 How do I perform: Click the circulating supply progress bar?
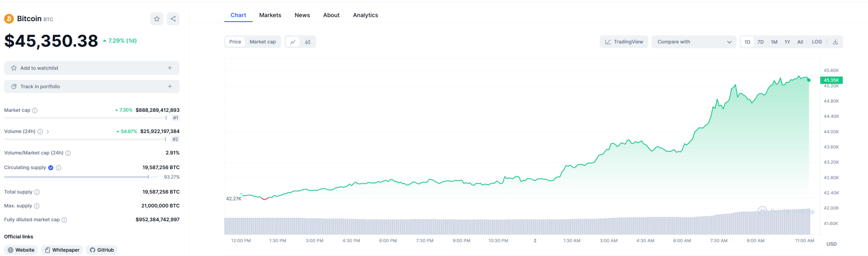pyautogui.click(x=81, y=177)
